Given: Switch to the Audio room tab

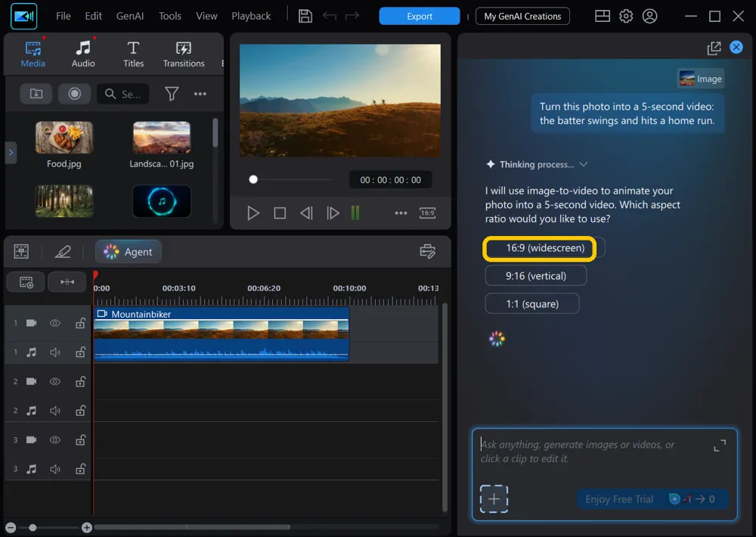Looking at the screenshot, I should point(83,54).
